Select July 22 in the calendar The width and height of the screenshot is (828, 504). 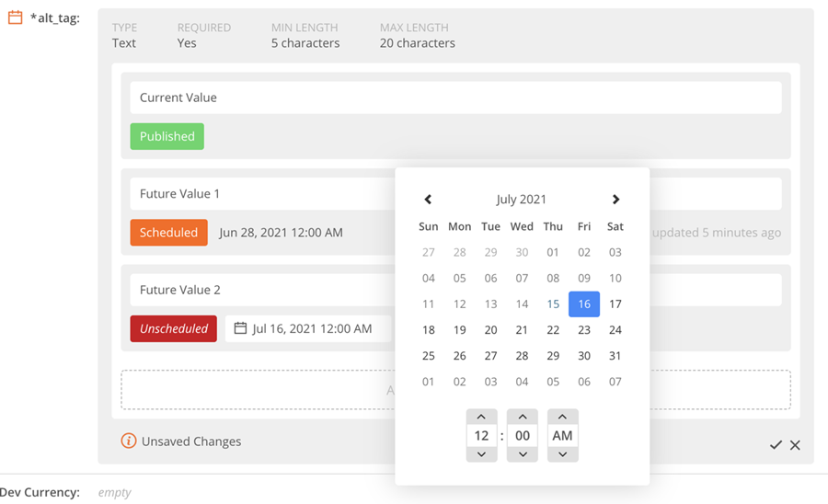pyautogui.click(x=553, y=330)
